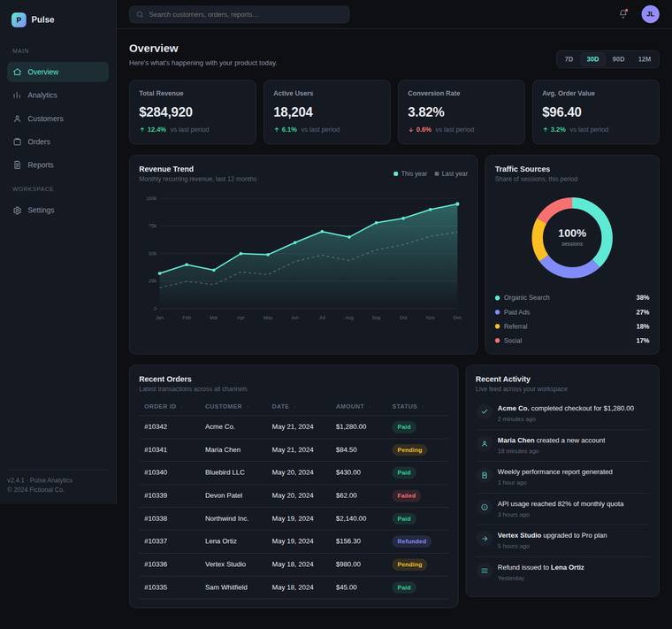
Task: Click the Analytics bar chart icon
Action: tap(17, 96)
